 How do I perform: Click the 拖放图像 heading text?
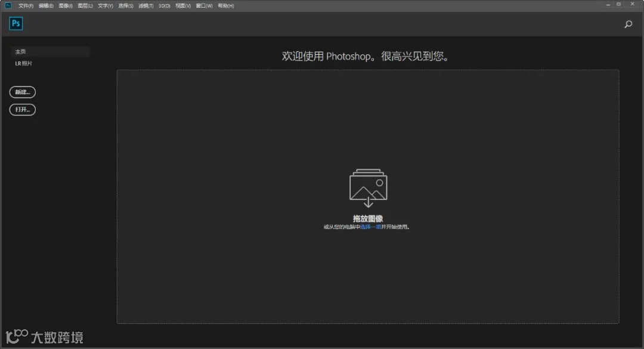point(368,219)
